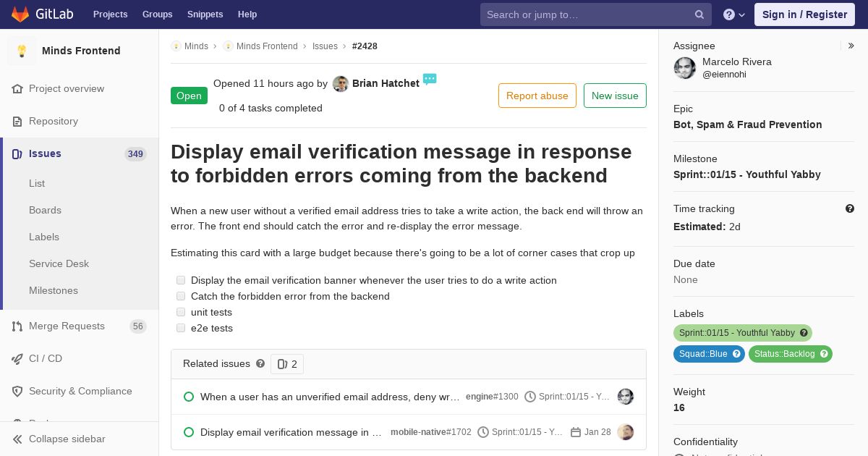This screenshot has height=456, width=868.
Task: Open related issue 'When a user has an unverified email'
Action: (330, 397)
